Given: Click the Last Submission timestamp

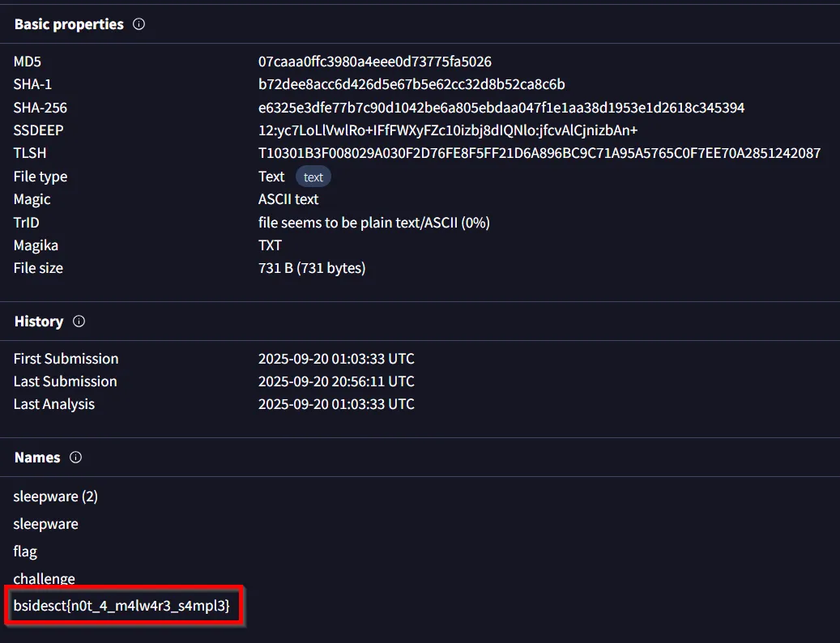Looking at the screenshot, I should tap(335, 381).
